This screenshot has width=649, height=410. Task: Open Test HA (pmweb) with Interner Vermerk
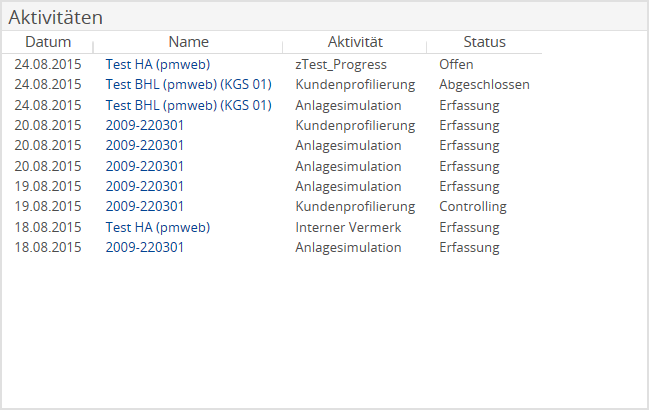click(x=157, y=227)
